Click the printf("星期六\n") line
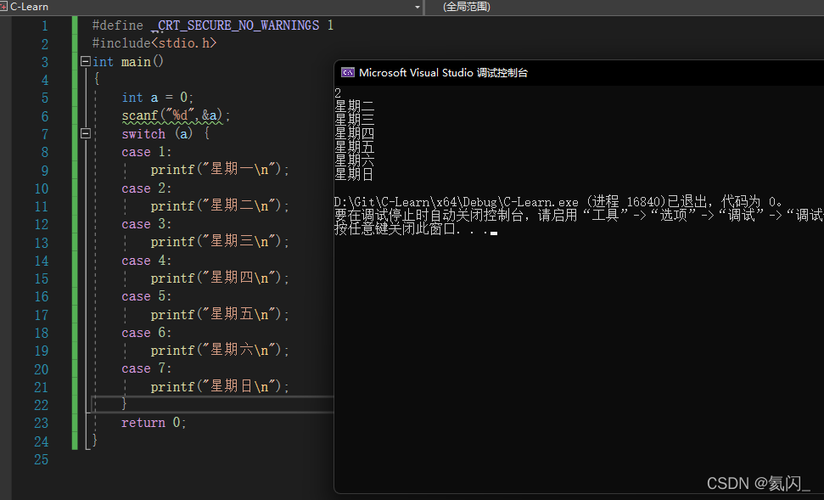This screenshot has height=500, width=824. [x=220, y=351]
